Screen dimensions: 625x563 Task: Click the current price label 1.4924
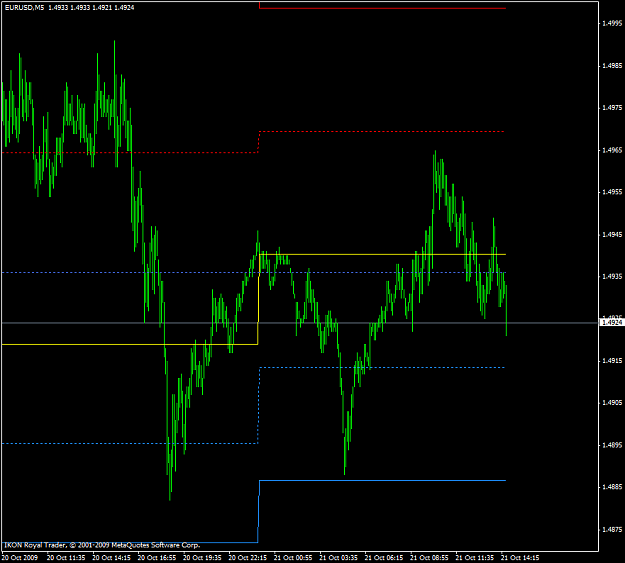coord(612,323)
